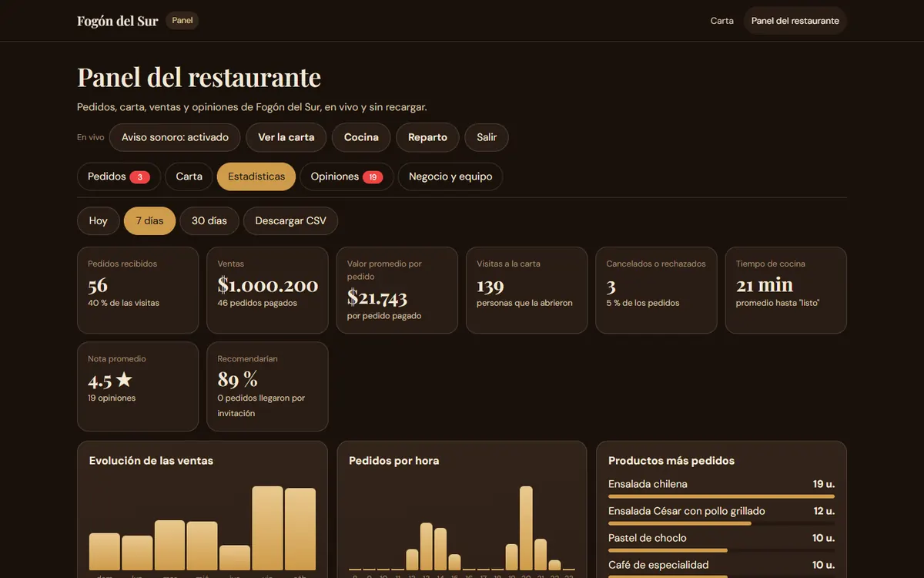The height and width of the screenshot is (578, 924).
Task: Open the Cocina view
Action: (x=361, y=137)
